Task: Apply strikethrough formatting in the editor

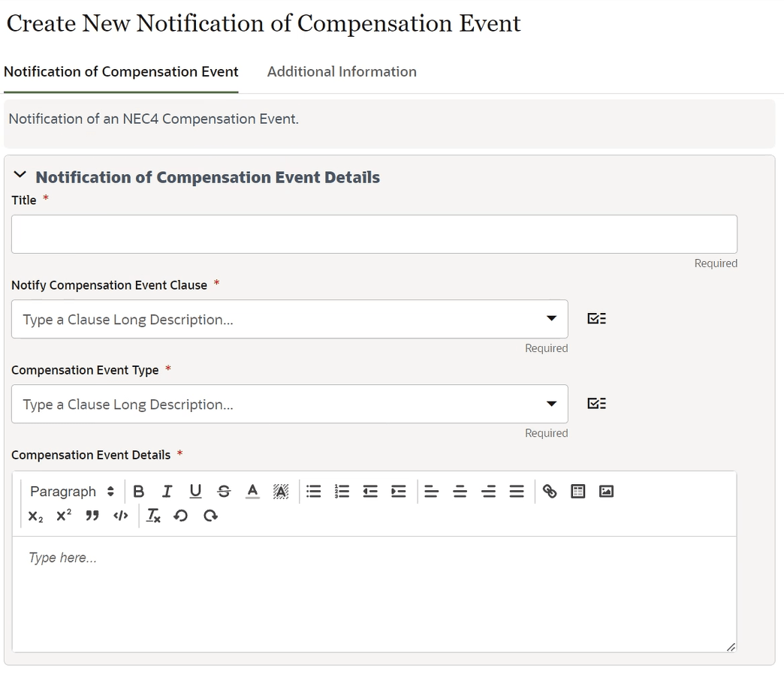Action: coord(224,492)
